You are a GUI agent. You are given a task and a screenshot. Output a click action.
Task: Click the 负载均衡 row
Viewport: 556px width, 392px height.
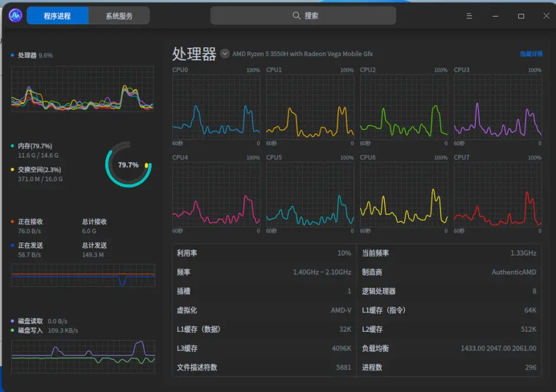point(449,348)
